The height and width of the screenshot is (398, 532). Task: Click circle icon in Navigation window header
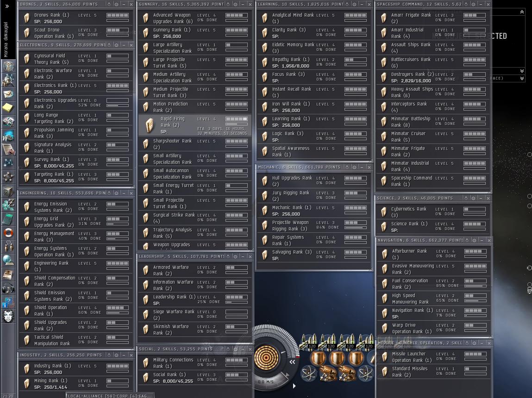(474, 240)
